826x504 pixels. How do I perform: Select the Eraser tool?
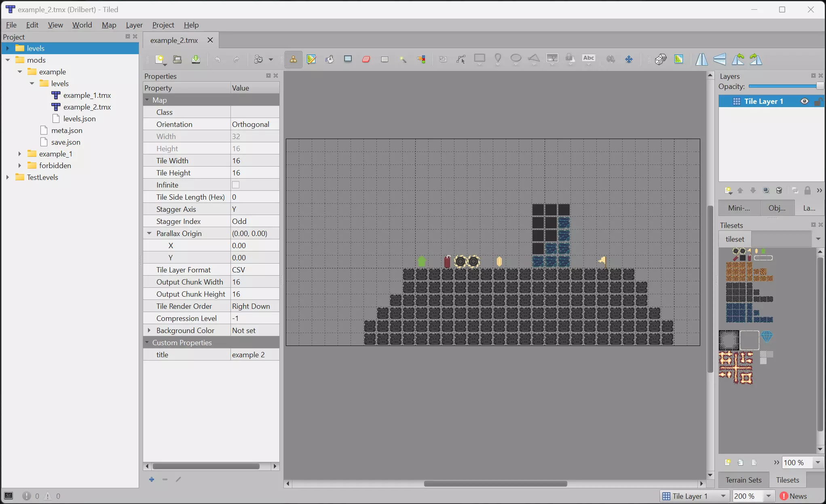point(366,59)
